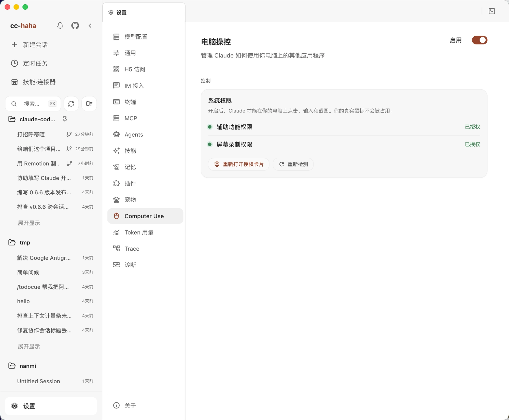509x420 pixels.
Task: Click 重新检测 button
Action: point(293,164)
